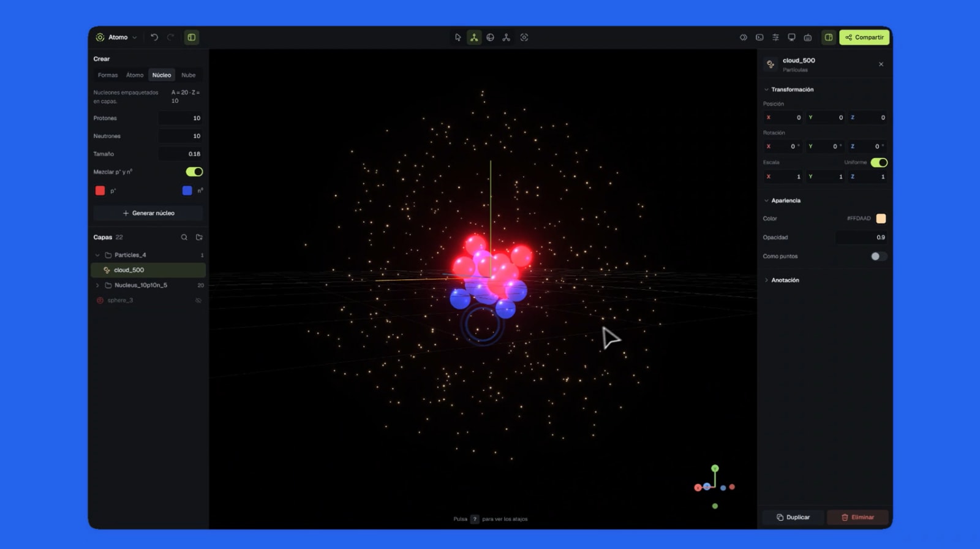980x549 pixels.
Task: Click the Generar núcleo button
Action: tap(148, 213)
